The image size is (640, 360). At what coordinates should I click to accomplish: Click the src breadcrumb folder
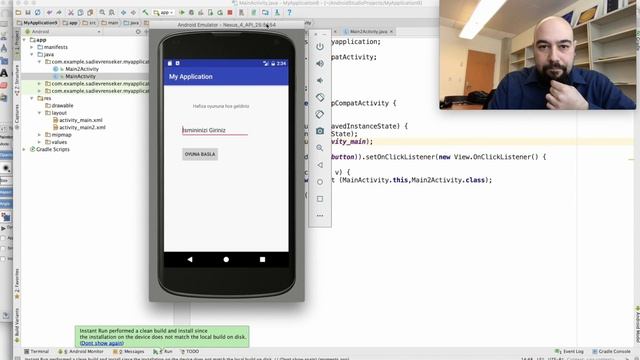(89, 23)
